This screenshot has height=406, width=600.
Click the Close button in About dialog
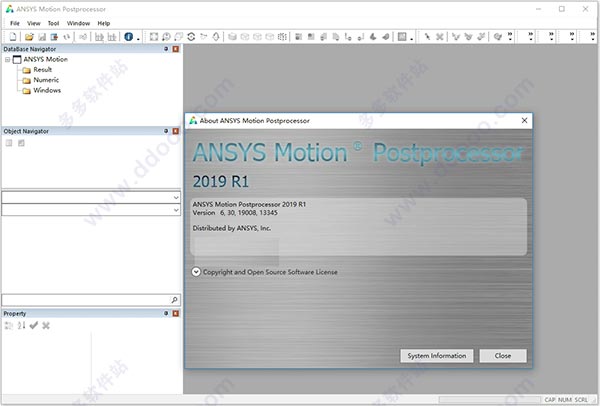(x=503, y=356)
